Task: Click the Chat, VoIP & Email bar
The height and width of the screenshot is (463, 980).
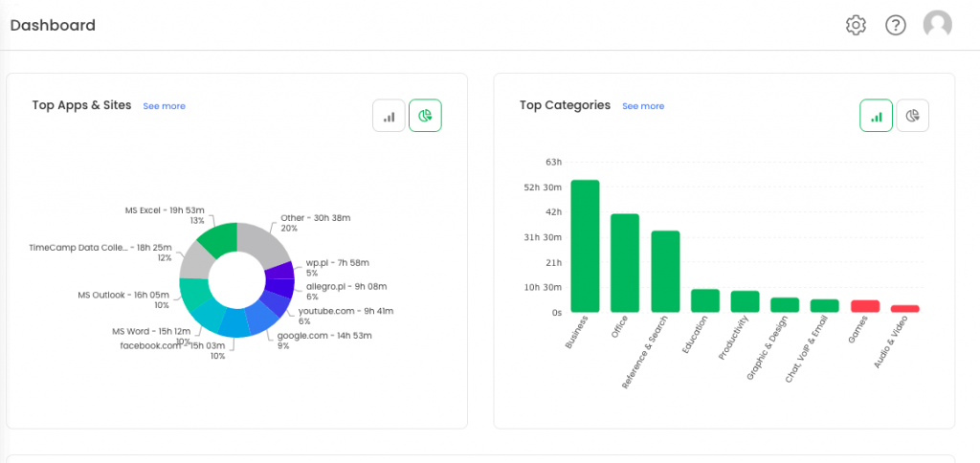Action: click(x=825, y=305)
